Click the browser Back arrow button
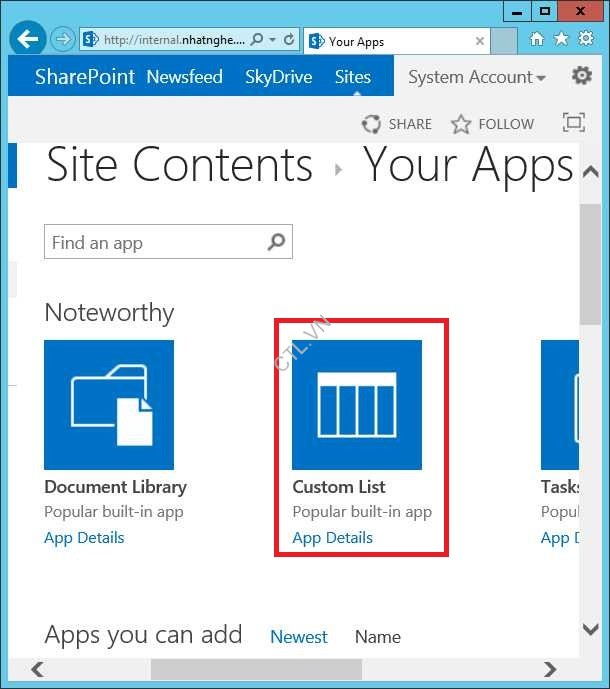The width and height of the screenshot is (610, 689). coord(28,40)
